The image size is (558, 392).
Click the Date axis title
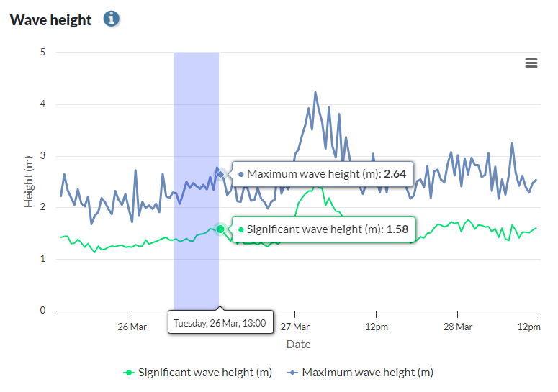tap(298, 345)
